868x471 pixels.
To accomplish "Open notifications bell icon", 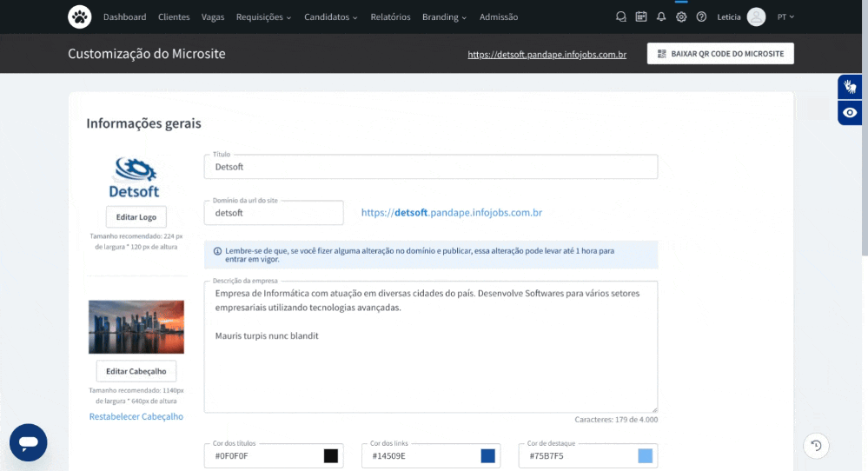I will [x=661, y=17].
